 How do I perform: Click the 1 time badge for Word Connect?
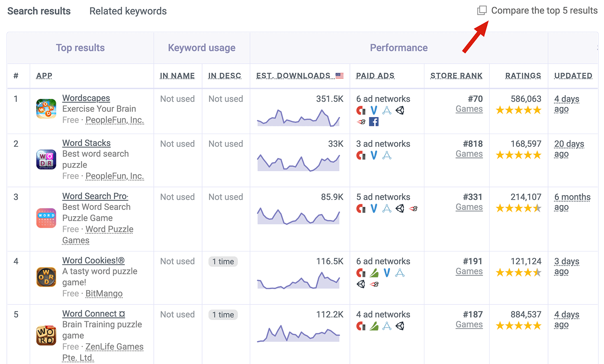223,315
